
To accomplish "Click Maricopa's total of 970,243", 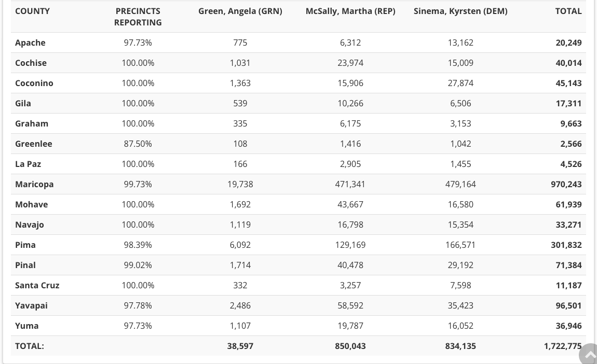I will tap(566, 184).
